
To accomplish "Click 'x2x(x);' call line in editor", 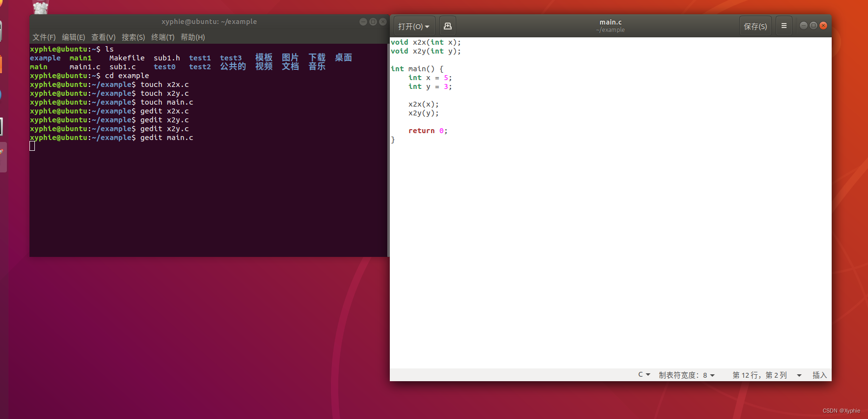I will tap(424, 104).
